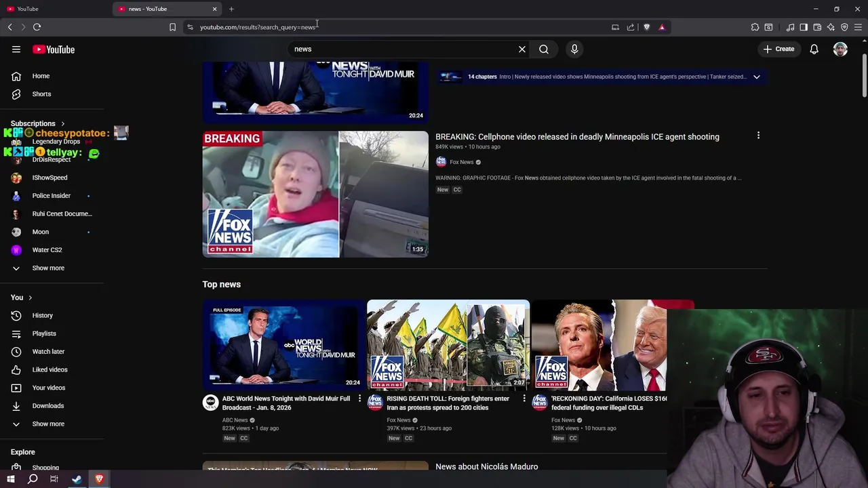Bookmark this page icon in the address bar
The image size is (868, 488).
(x=172, y=27)
